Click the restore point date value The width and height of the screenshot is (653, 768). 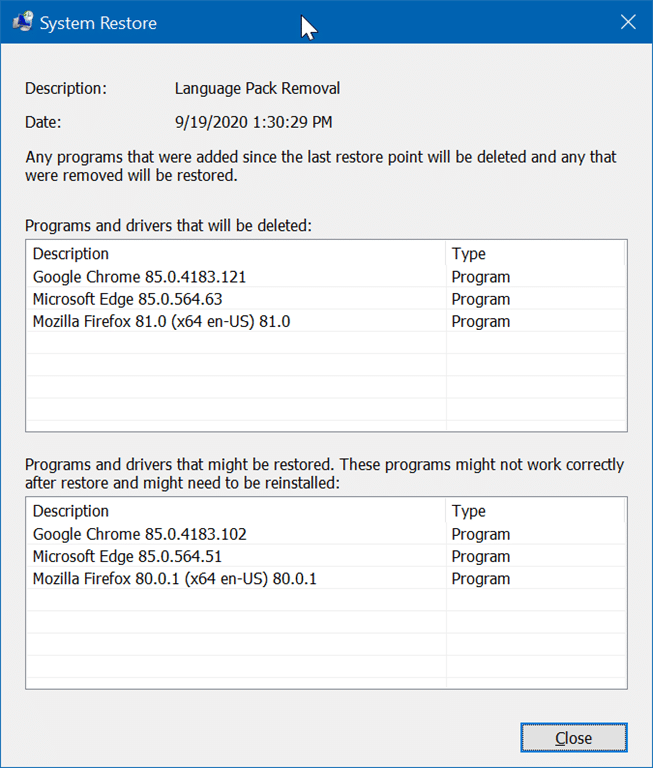pos(253,122)
